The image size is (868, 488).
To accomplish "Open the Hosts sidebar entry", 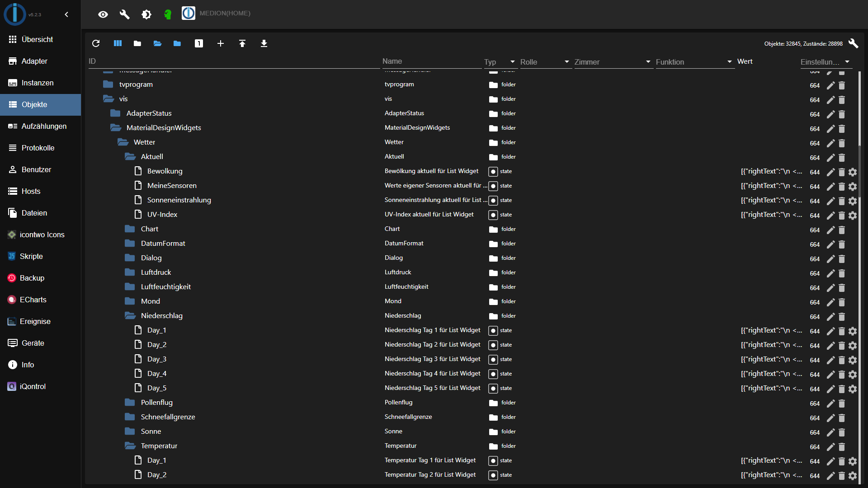I will pyautogui.click(x=40, y=191).
